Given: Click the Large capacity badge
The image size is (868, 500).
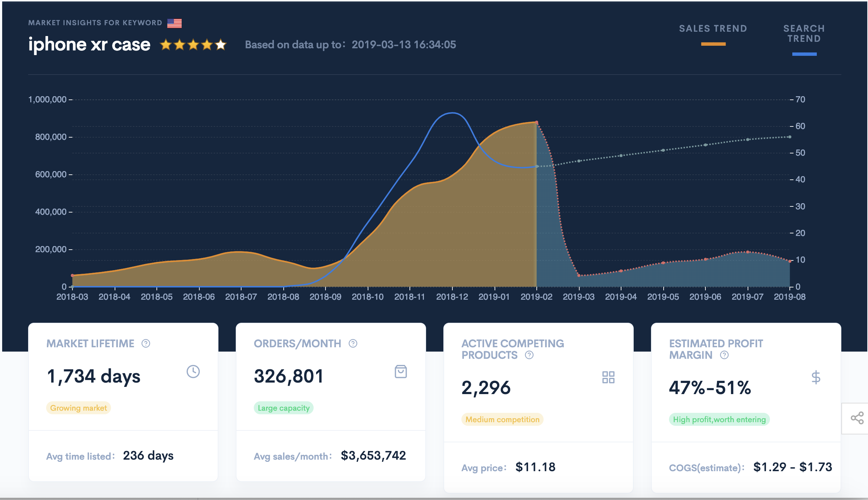Looking at the screenshot, I should [284, 408].
